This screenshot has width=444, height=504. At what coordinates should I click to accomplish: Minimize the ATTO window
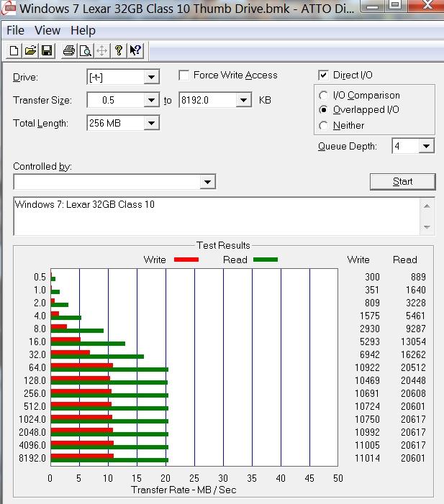point(373,5)
